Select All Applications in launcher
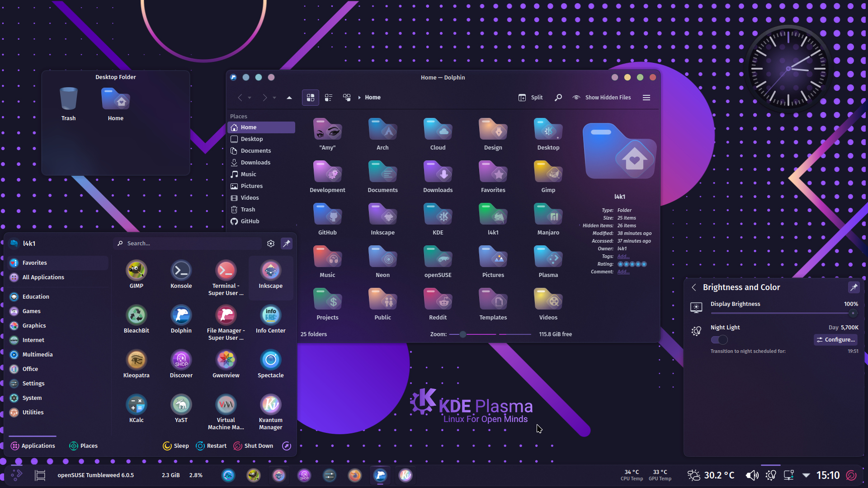Screen dimensions: 868x488 coord(58,277)
